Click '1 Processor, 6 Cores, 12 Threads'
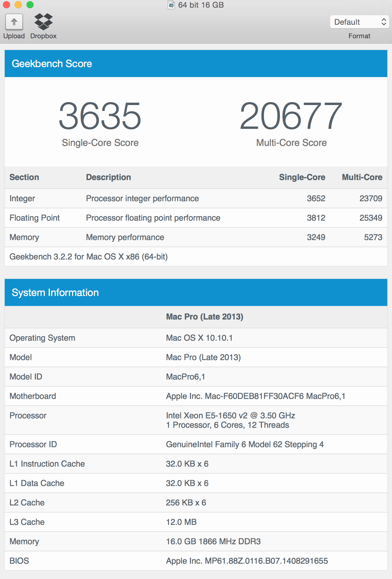The height and width of the screenshot is (579, 392). point(227,425)
